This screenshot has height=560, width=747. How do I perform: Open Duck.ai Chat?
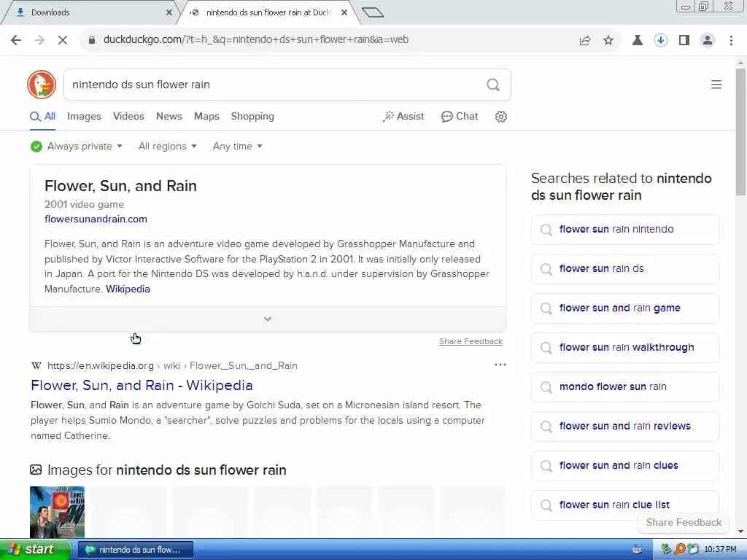460,117
